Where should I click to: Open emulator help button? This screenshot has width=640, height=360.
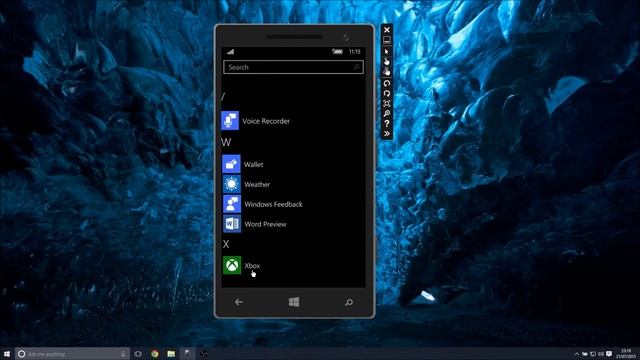click(387, 123)
